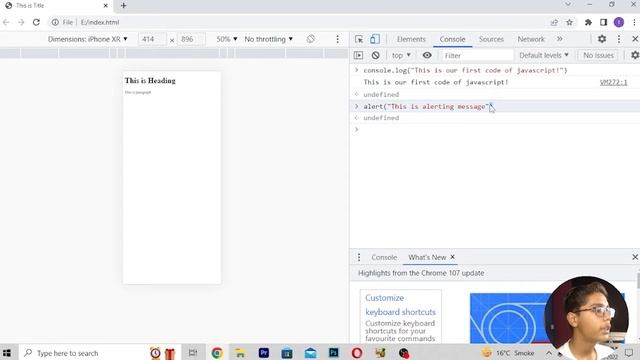The image size is (640, 360).
Task: Bookmark this page star icon
Action: (x=569, y=22)
